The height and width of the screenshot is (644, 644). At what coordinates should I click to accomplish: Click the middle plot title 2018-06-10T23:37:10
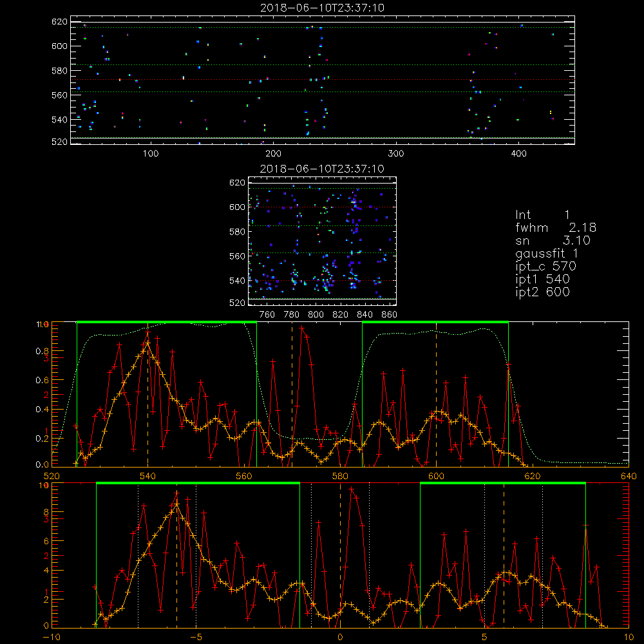tap(322, 169)
